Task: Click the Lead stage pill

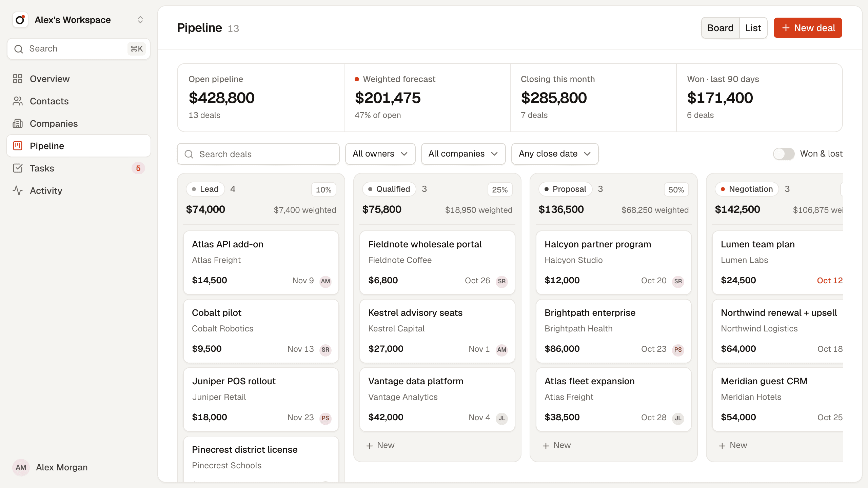Action: click(x=205, y=189)
